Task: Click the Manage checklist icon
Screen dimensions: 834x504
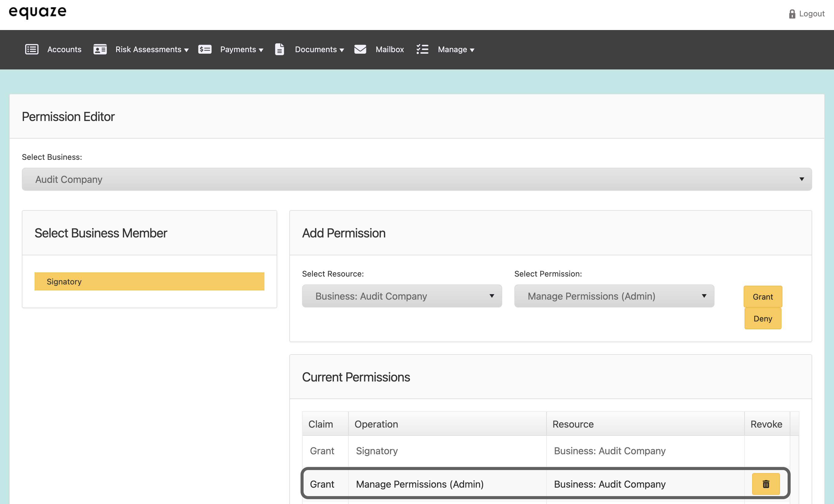Action: [x=422, y=49]
